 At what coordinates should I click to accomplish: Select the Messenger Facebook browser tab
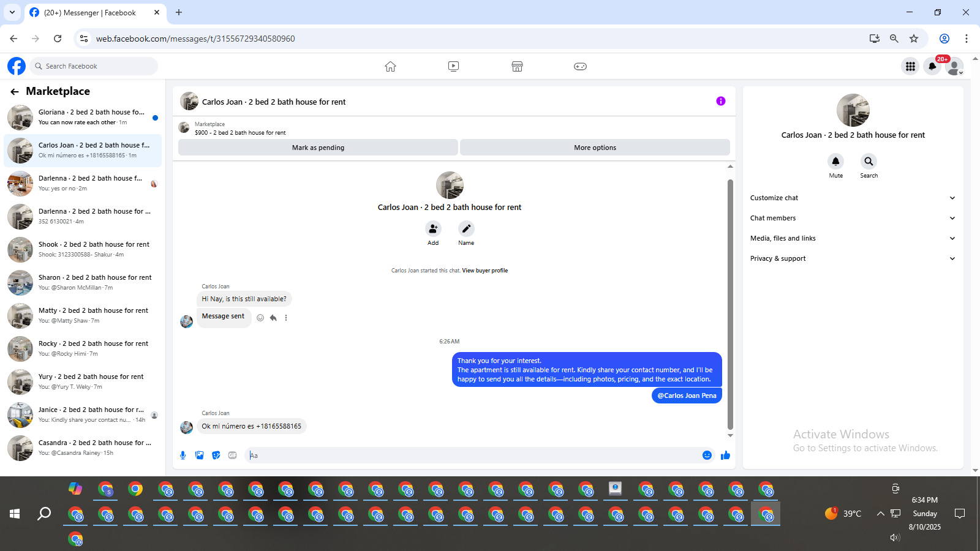[x=95, y=12]
